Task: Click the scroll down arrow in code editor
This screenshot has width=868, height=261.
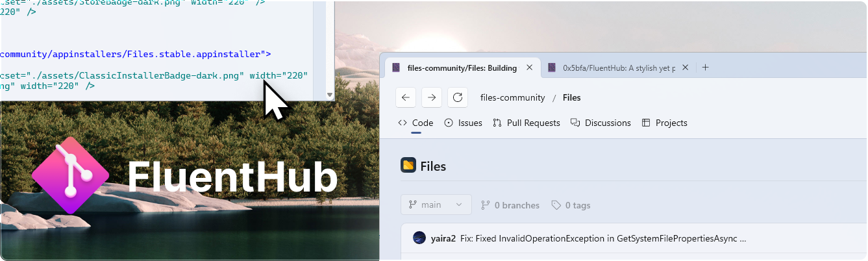Action: pos(330,95)
